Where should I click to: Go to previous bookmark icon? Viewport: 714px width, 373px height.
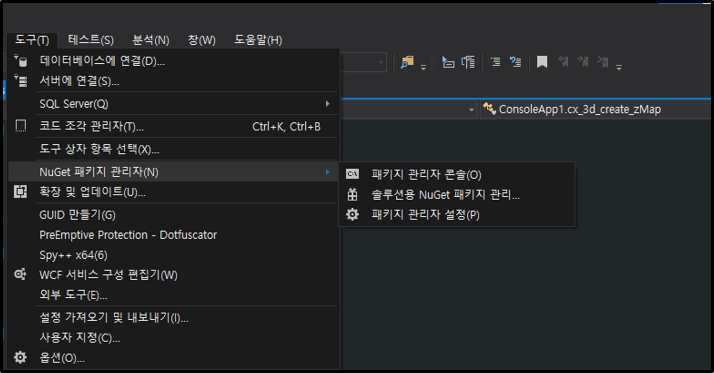pos(563,61)
